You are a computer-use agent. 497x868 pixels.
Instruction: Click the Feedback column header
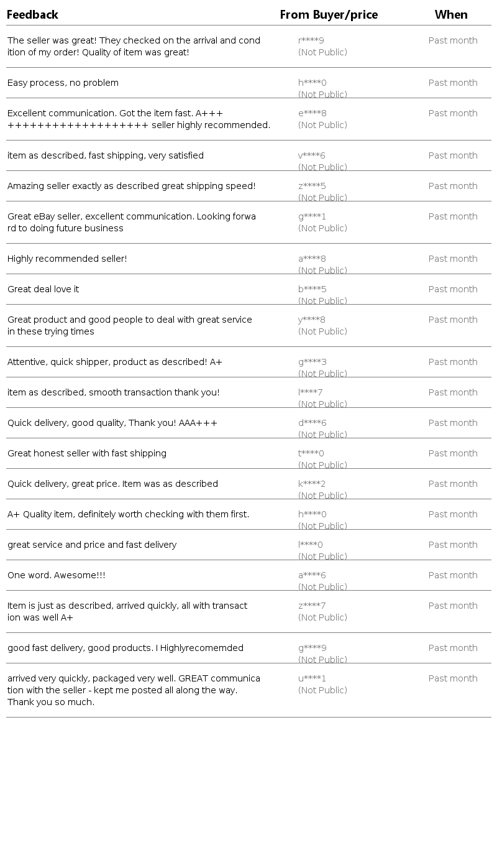[x=32, y=15]
